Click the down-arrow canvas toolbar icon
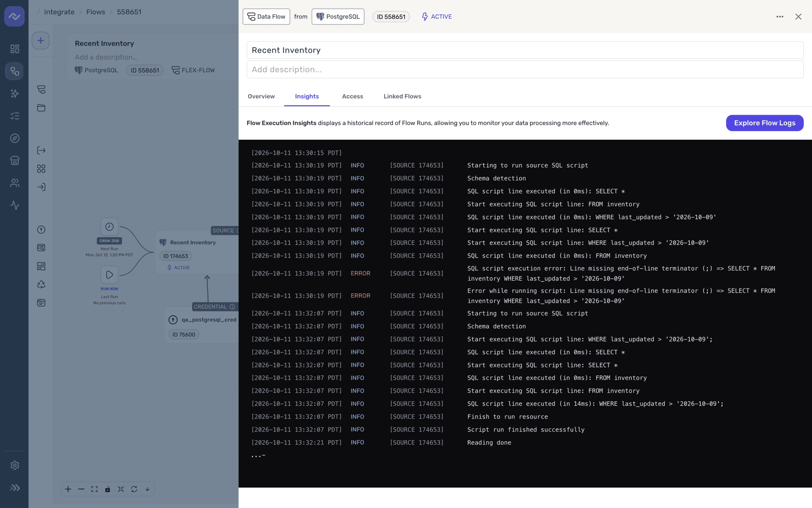Image resolution: width=812 pixels, height=508 pixels. 148,489
